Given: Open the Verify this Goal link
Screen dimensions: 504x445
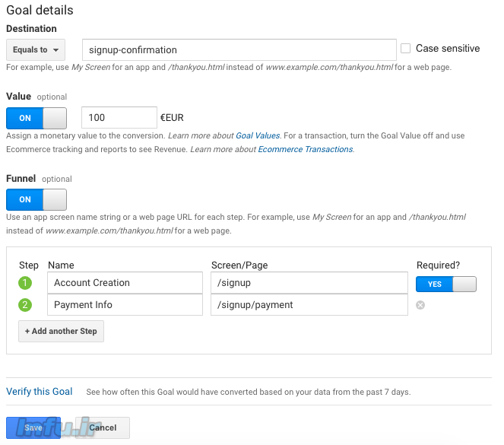Looking at the screenshot, I should (40, 392).
